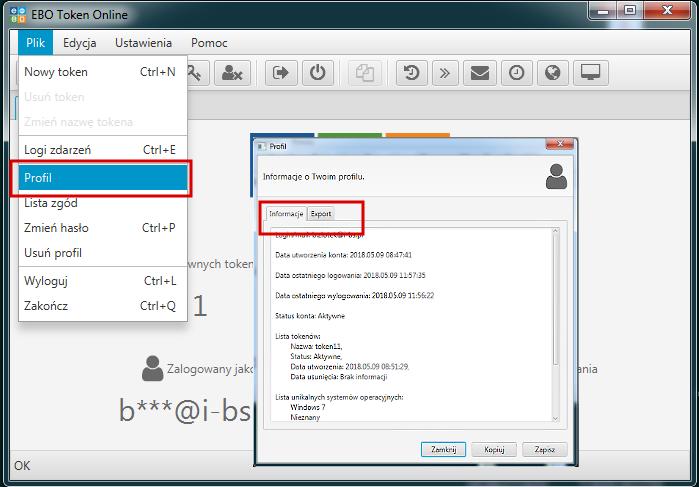Click the Kopiuj button
The width and height of the screenshot is (699, 487).
pyautogui.click(x=494, y=450)
